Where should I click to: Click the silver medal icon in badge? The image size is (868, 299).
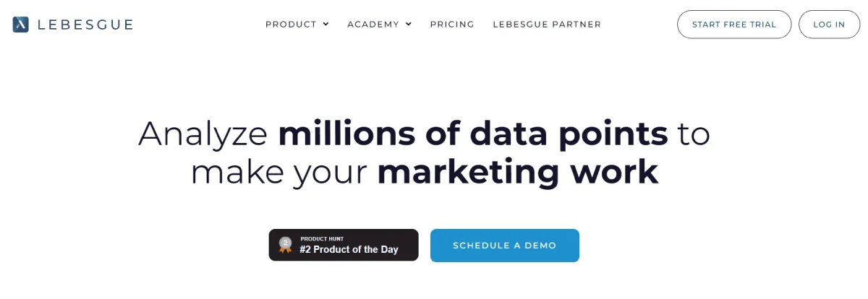pyautogui.click(x=286, y=245)
